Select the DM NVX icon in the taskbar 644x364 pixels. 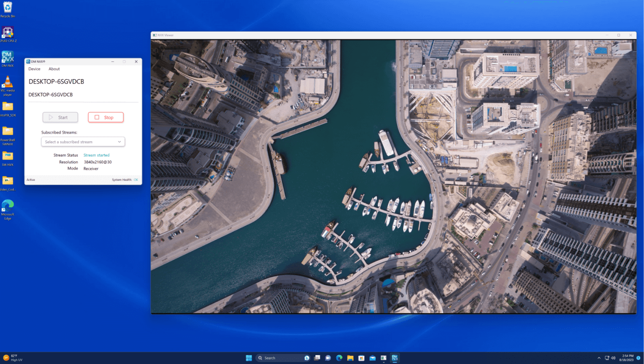395,357
